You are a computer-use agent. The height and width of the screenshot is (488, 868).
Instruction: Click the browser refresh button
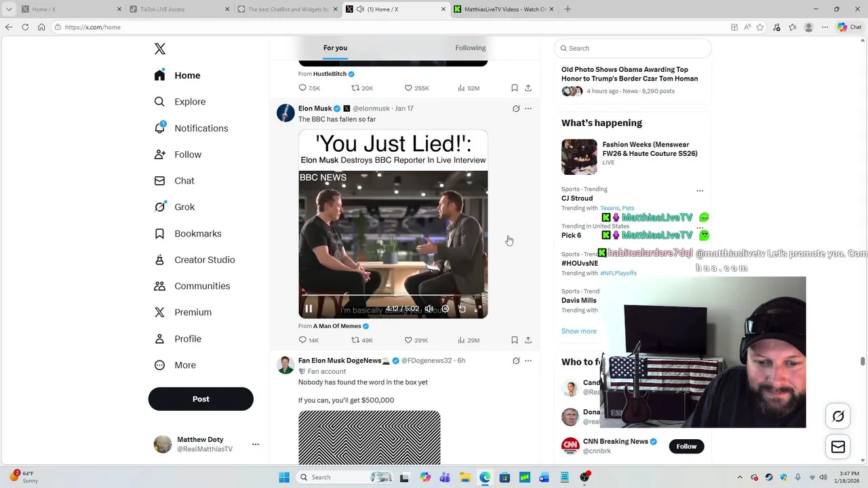coord(25,27)
